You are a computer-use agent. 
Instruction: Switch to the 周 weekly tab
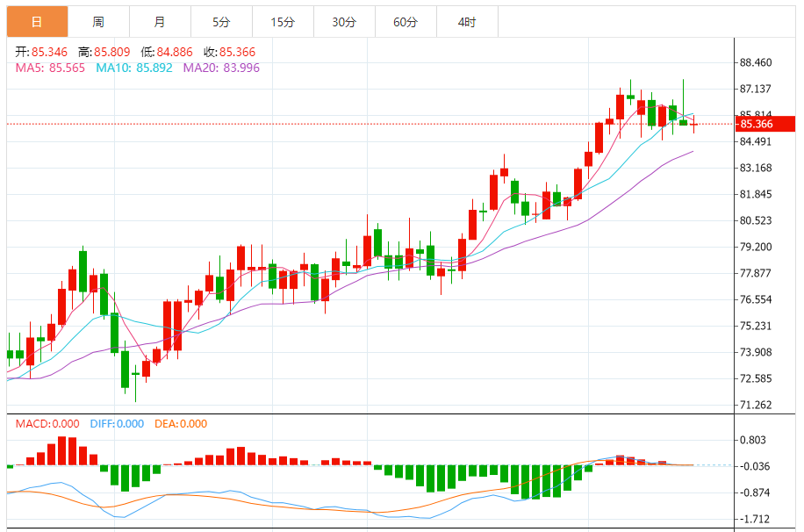click(x=98, y=22)
